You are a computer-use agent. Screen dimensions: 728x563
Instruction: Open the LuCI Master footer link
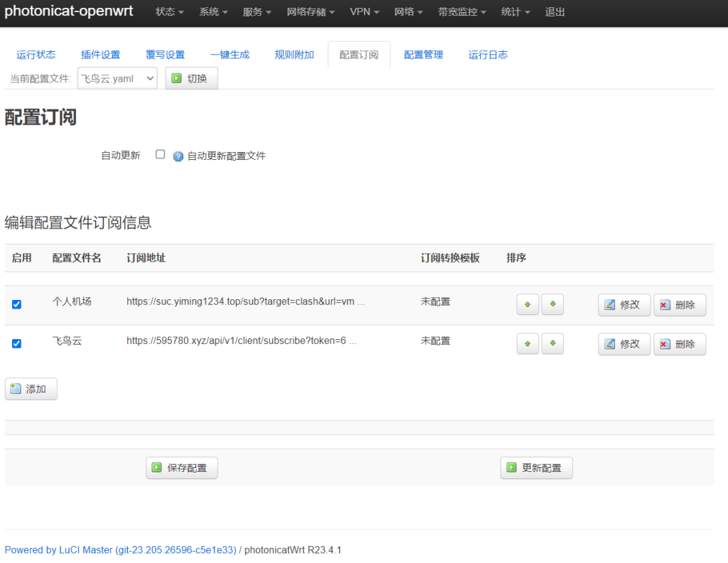click(x=120, y=549)
